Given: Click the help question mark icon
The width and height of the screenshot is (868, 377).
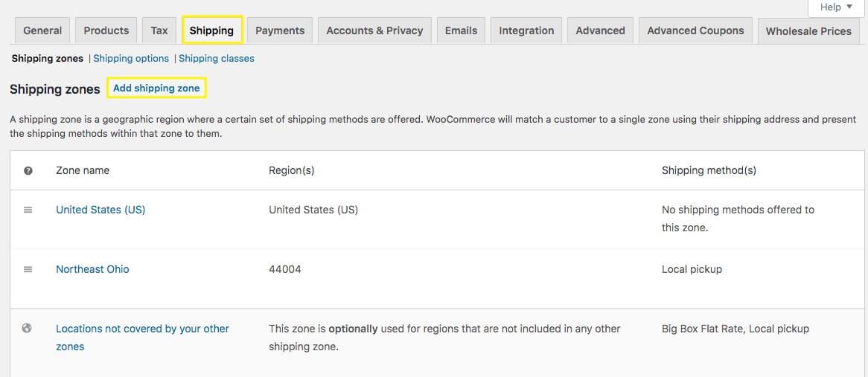Looking at the screenshot, I should tap(28, 171).
